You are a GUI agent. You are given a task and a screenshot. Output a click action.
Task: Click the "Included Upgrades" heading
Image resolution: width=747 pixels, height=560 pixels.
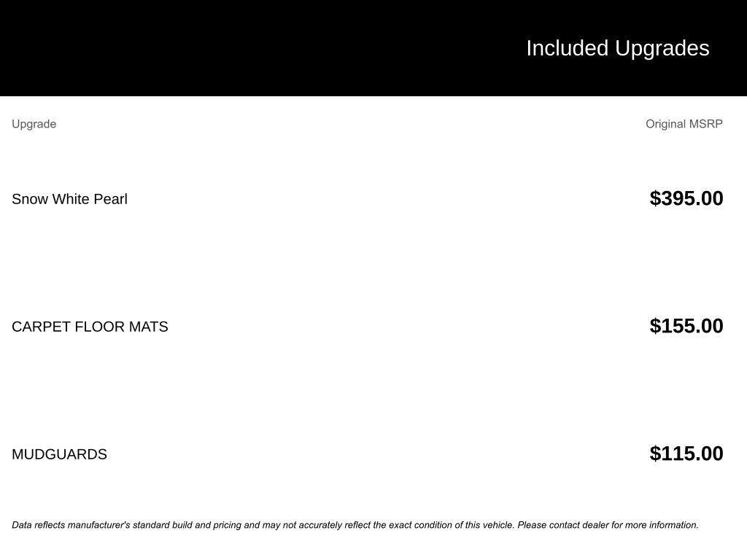[x=617, y=48]
